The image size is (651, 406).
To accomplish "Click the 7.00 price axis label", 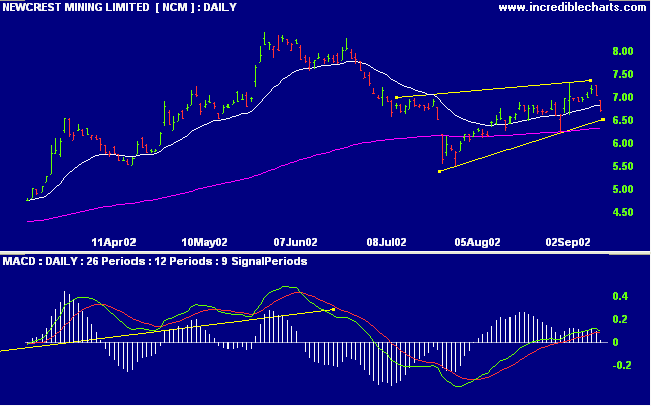I will [622, 98].
